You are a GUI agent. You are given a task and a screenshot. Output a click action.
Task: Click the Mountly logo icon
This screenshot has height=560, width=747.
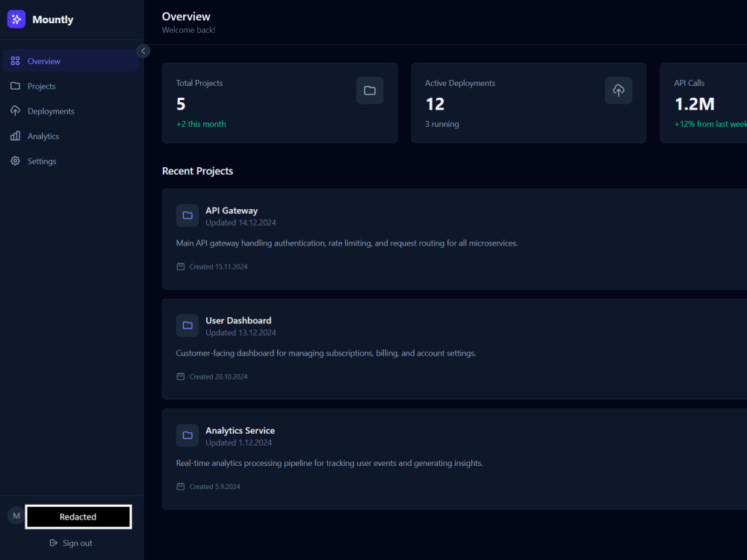16,19
